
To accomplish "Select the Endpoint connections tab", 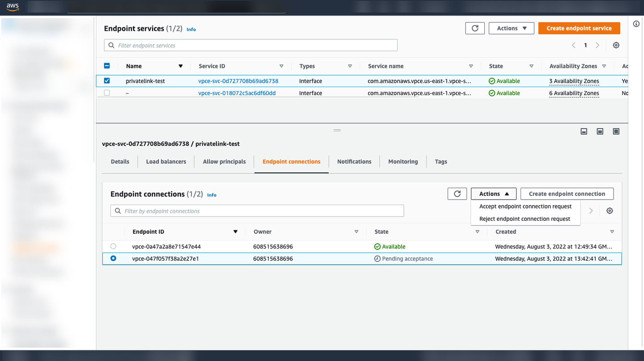I will 292,162.
